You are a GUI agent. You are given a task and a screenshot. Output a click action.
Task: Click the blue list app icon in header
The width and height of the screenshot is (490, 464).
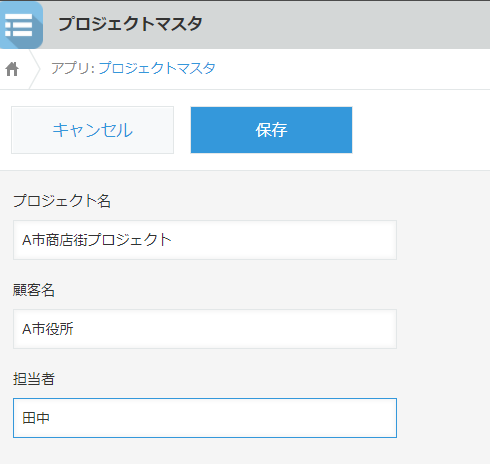point(21,25)
